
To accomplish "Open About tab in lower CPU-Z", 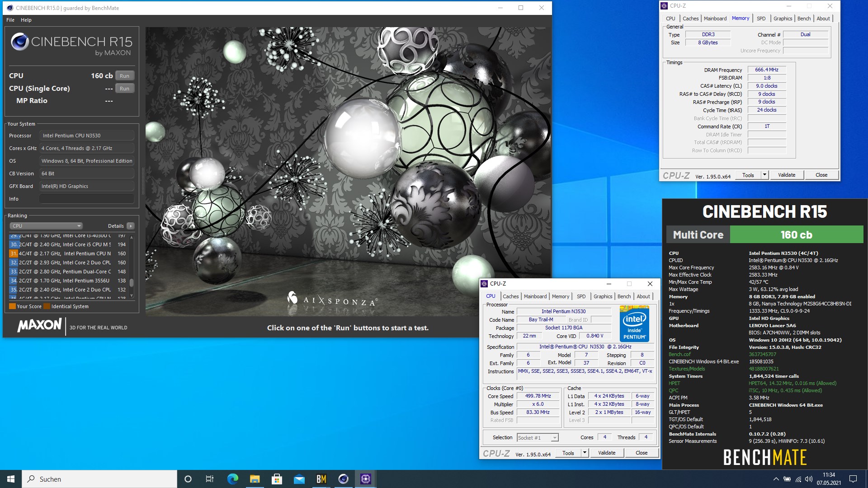I will click(x=643, y=296).
